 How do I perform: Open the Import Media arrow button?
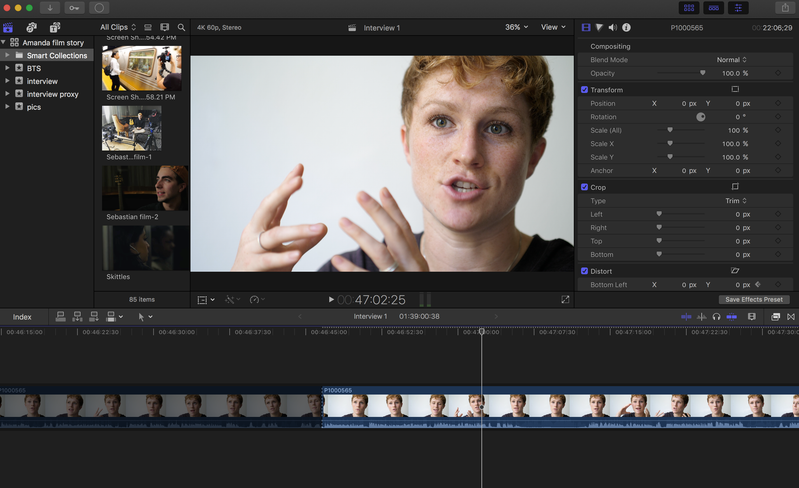(x=49, y=8)
